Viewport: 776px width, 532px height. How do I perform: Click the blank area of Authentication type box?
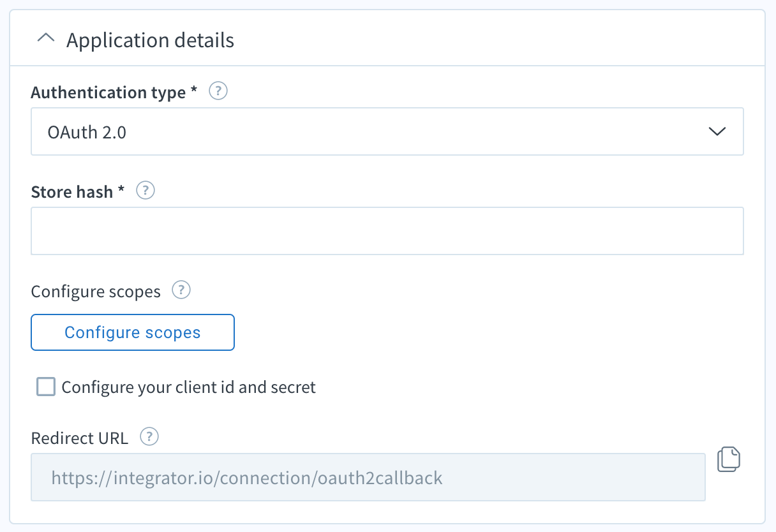(x=415, y=131)
